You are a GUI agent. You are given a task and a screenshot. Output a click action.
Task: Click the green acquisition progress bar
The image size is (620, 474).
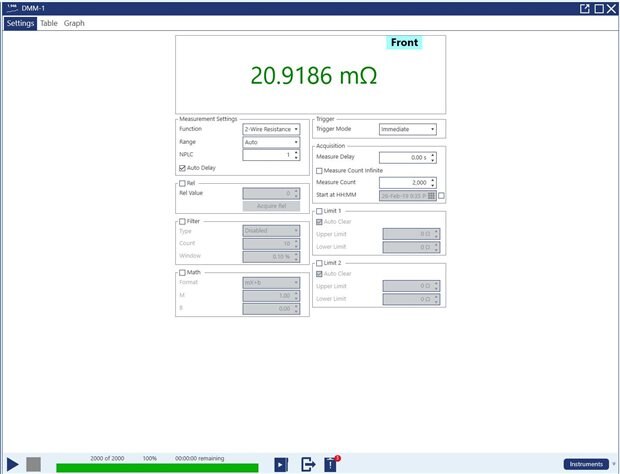click(x=157, y=468)
